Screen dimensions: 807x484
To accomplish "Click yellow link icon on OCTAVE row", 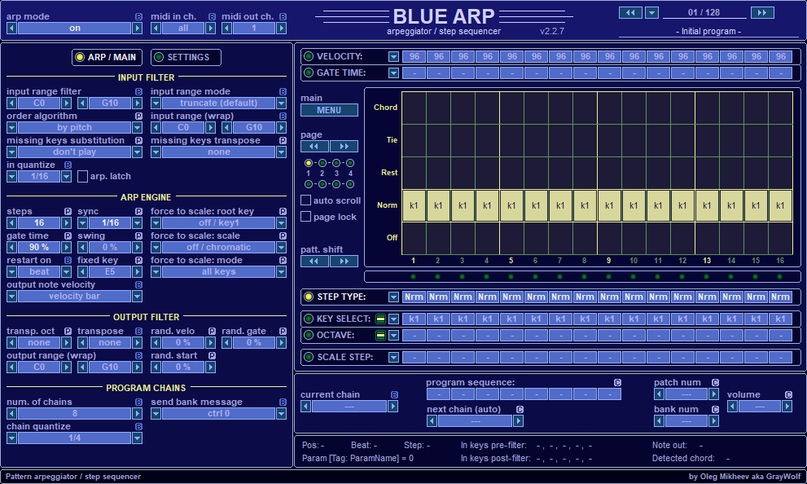I will point(380,336).
